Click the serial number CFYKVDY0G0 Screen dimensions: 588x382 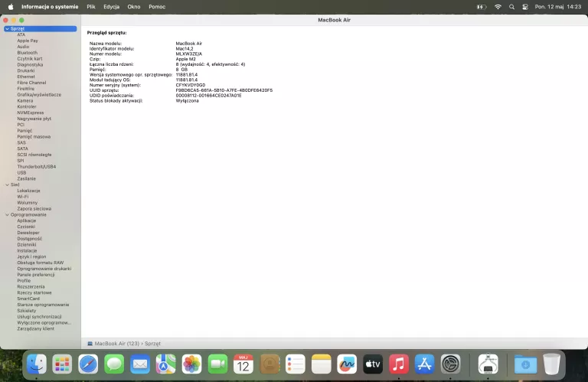pyautogui.click(x=191, y=85)
